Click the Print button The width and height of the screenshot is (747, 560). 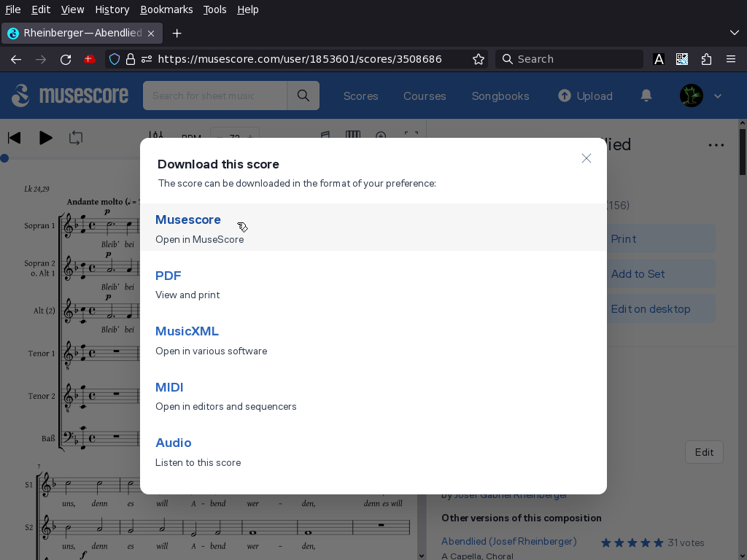(x=661, y=239)
